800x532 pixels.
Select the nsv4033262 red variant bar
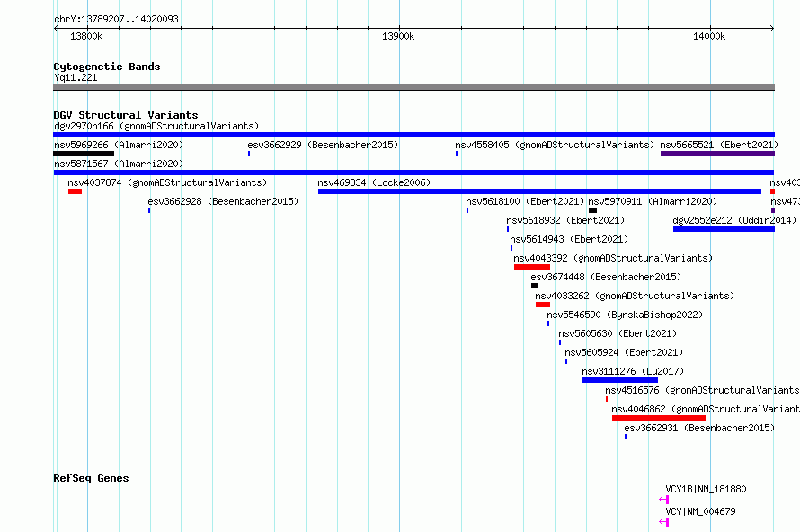[543, 305]
